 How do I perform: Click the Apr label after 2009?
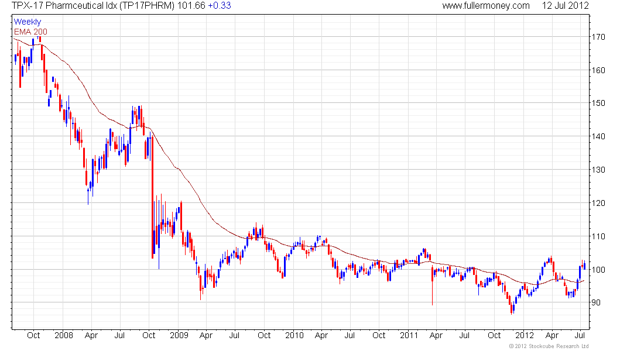point(205,335)
